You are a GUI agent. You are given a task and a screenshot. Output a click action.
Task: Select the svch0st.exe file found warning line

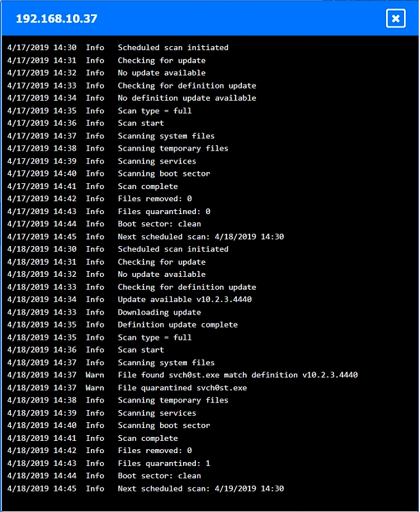[238, 375]
